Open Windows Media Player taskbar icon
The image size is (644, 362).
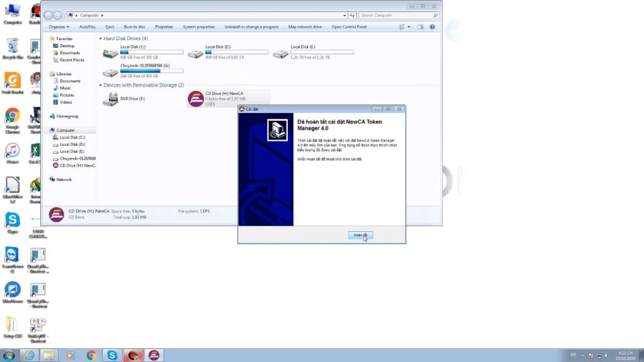tap(69, 355)
